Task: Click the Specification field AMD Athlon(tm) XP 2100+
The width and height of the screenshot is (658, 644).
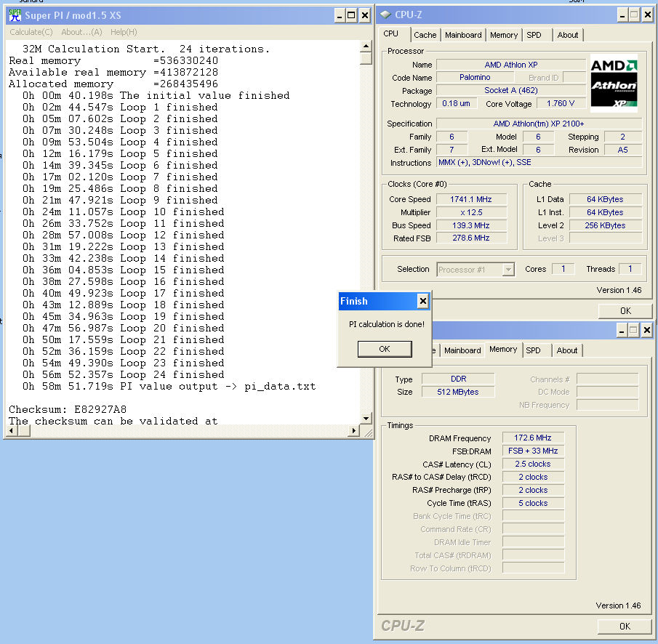Action: tap(539, 124)
